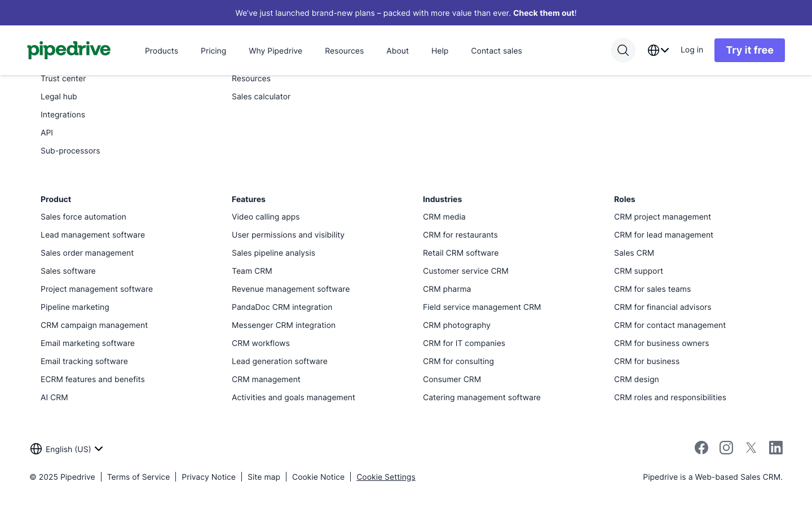The width and height of the screenshot is (812, 508).
Task: Open the Cookie Settings link
Action: tap(386, 477)
